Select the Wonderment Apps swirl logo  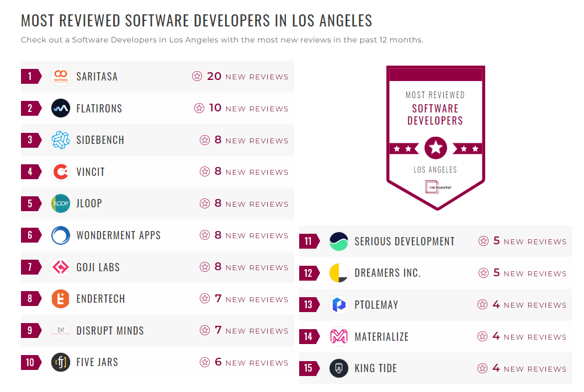click(x=60, y=235)
